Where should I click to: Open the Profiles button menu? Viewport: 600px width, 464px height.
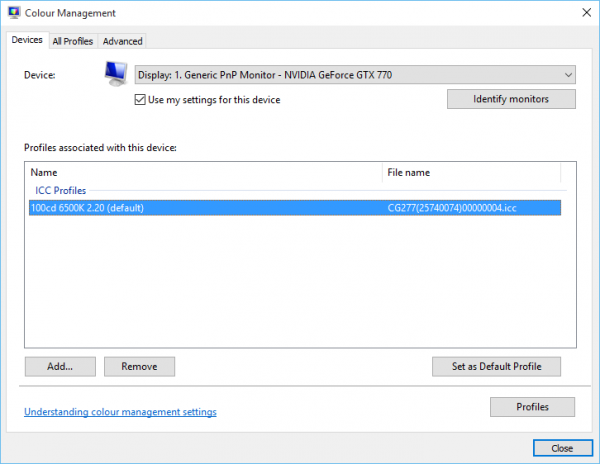pyautogui.click(x=532, y=407)
